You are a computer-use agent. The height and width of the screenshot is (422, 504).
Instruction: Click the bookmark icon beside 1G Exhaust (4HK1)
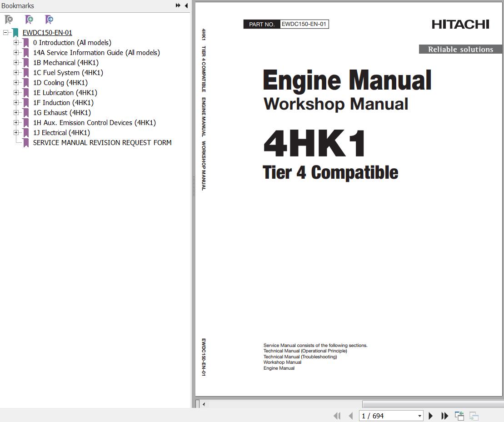pos(26,113)
